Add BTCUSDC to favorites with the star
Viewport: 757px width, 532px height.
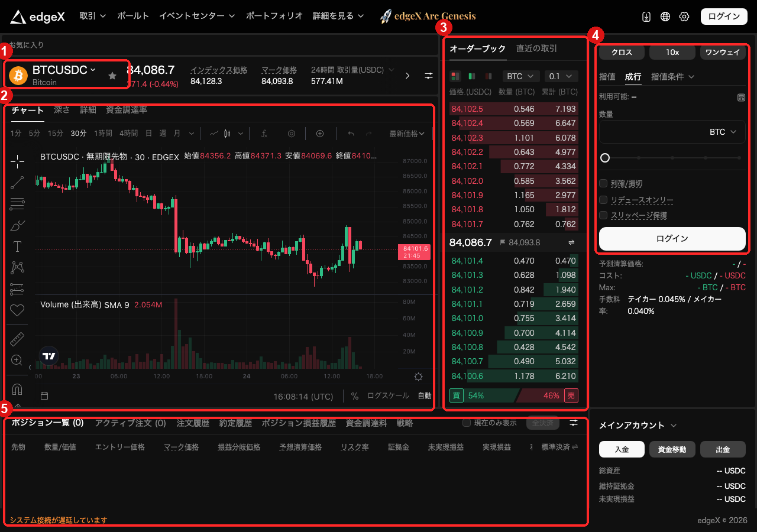112,75
